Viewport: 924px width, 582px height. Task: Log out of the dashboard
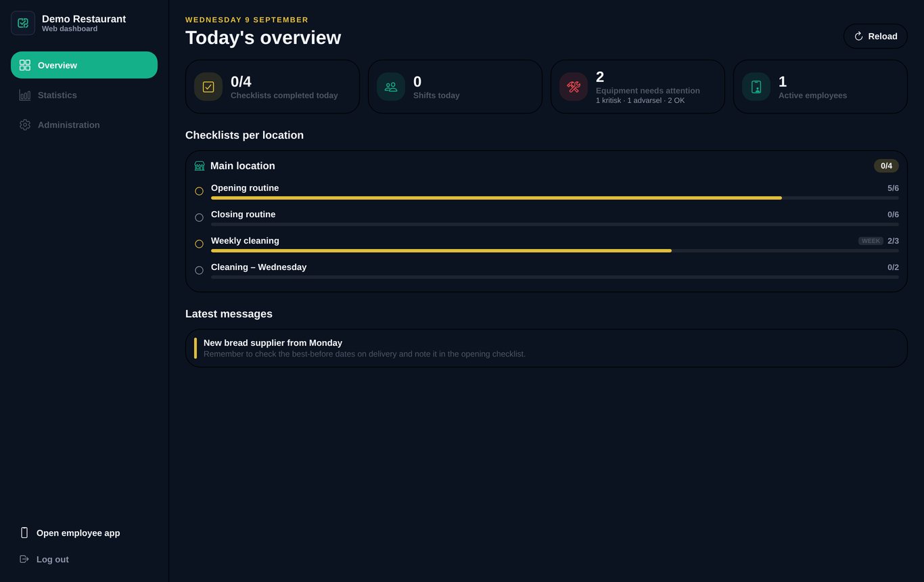(84, 559)
